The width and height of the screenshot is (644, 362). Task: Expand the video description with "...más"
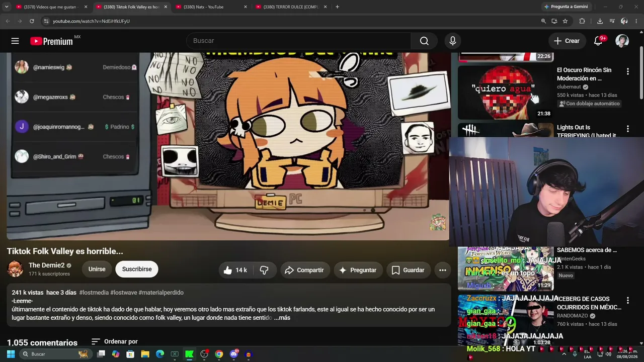pos(282,318)
